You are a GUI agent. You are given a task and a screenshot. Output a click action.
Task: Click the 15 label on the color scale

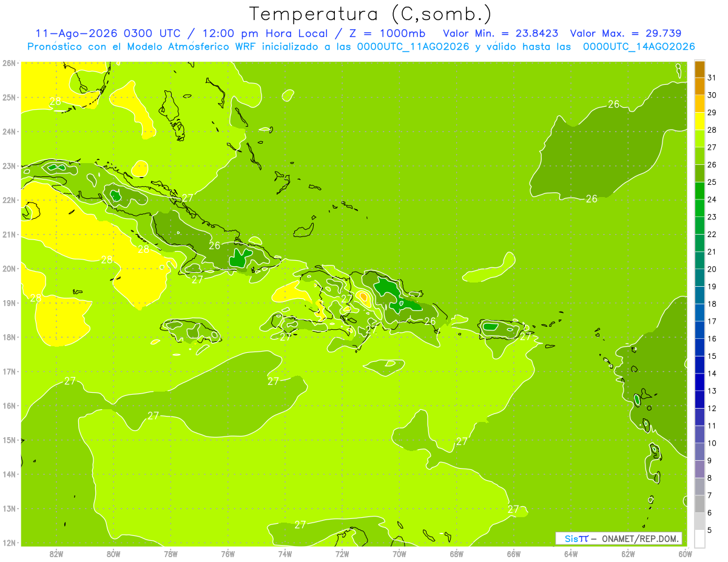[x=712, y=356]
